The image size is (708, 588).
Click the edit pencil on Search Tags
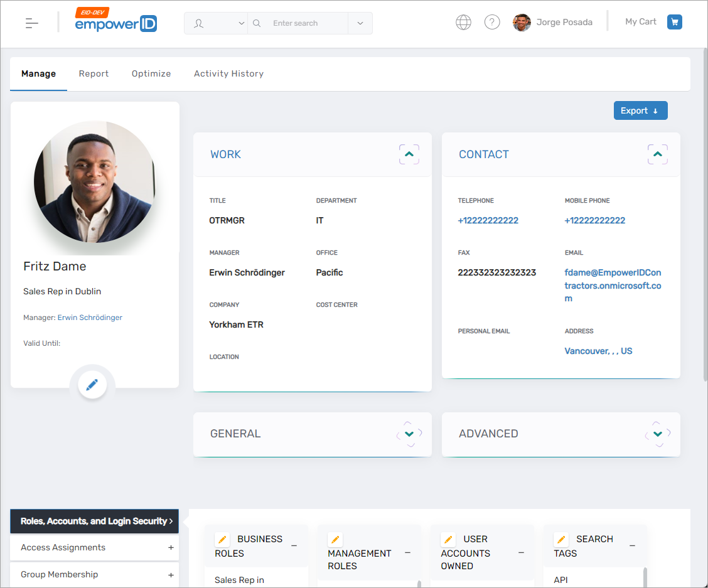point(560,539)
